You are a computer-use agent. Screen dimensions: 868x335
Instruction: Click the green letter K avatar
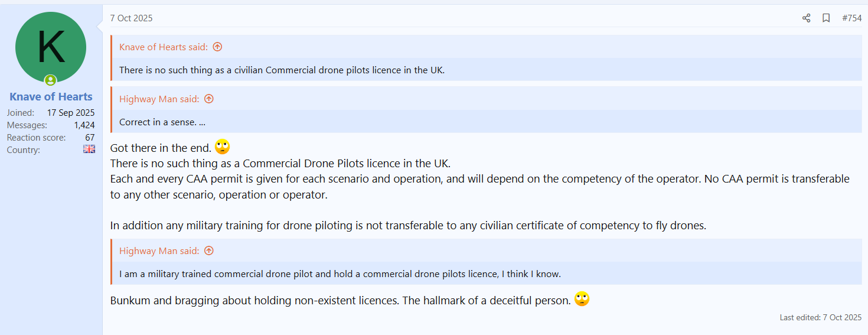tap(51, 47)
